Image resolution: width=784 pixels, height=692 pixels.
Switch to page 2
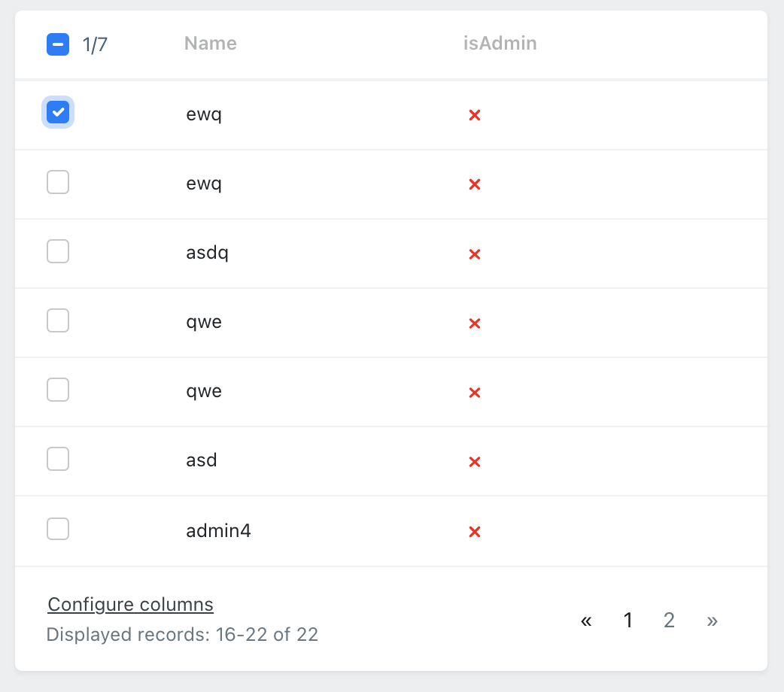pos(669,621)
